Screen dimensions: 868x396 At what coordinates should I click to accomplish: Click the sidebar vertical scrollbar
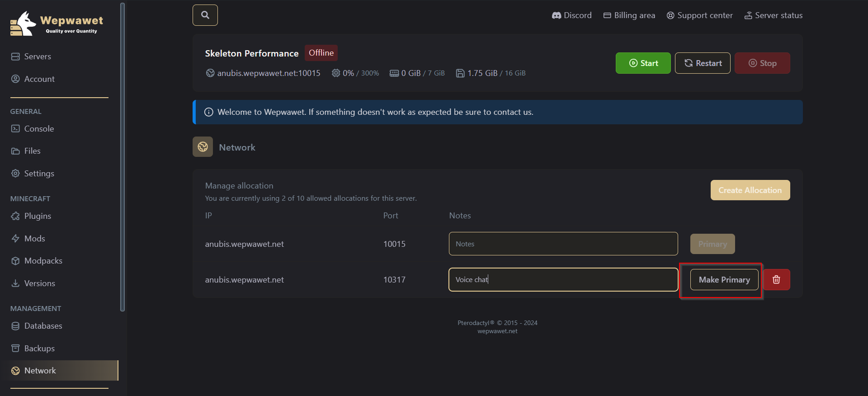[x=122, y=157]
